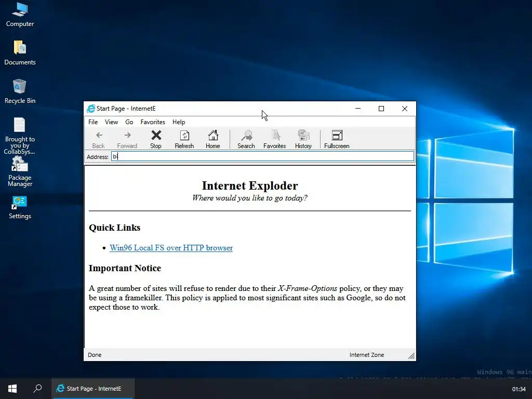This screenshot has height=399, width=532.
Task: Go to the Home page
Action: (212, 139)
